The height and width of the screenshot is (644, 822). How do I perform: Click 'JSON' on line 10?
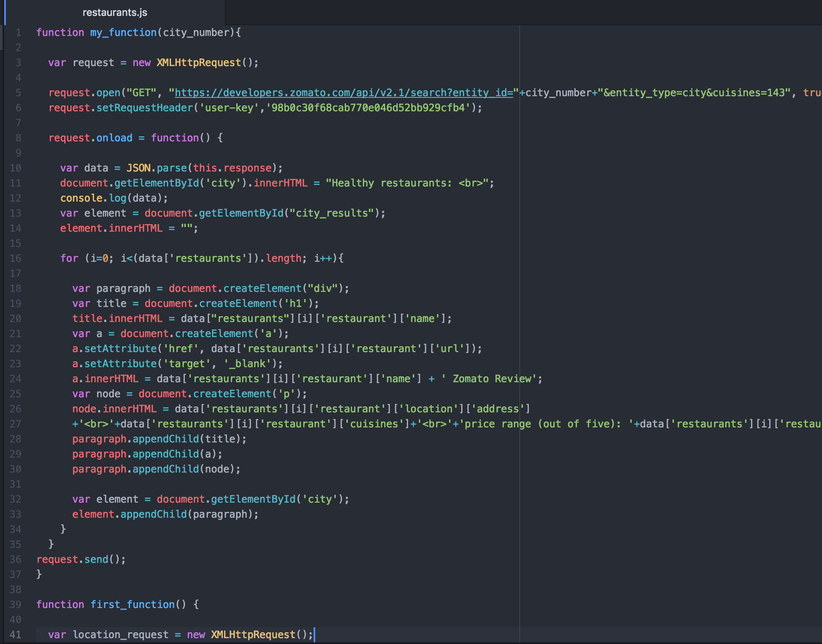click(x=138, y=168)
